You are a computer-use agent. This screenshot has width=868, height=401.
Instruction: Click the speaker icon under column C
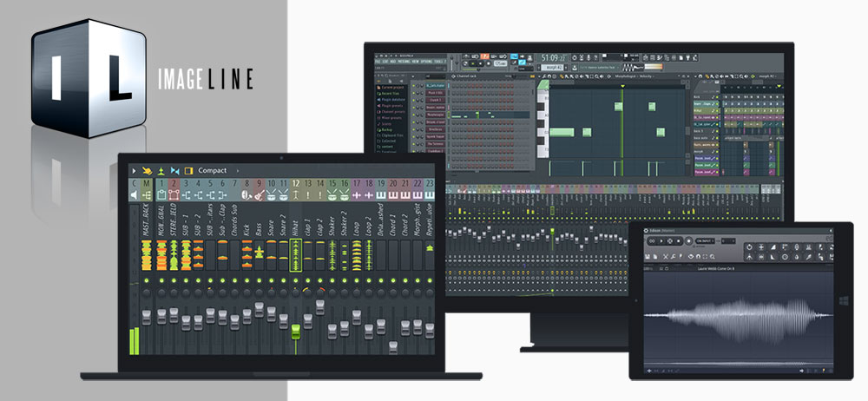click(134, 195)
